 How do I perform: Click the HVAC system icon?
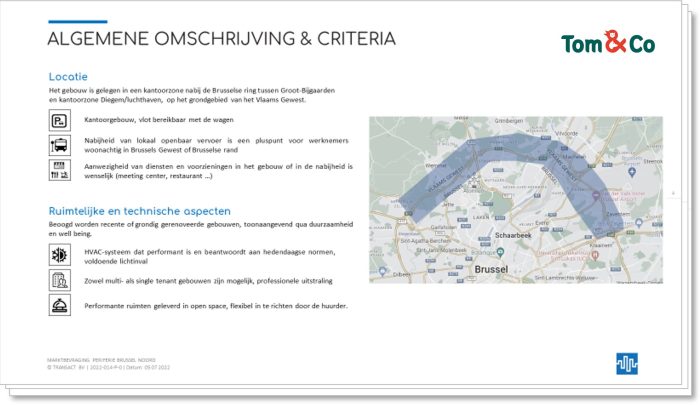pyautogui.click(x=59, y=255)
